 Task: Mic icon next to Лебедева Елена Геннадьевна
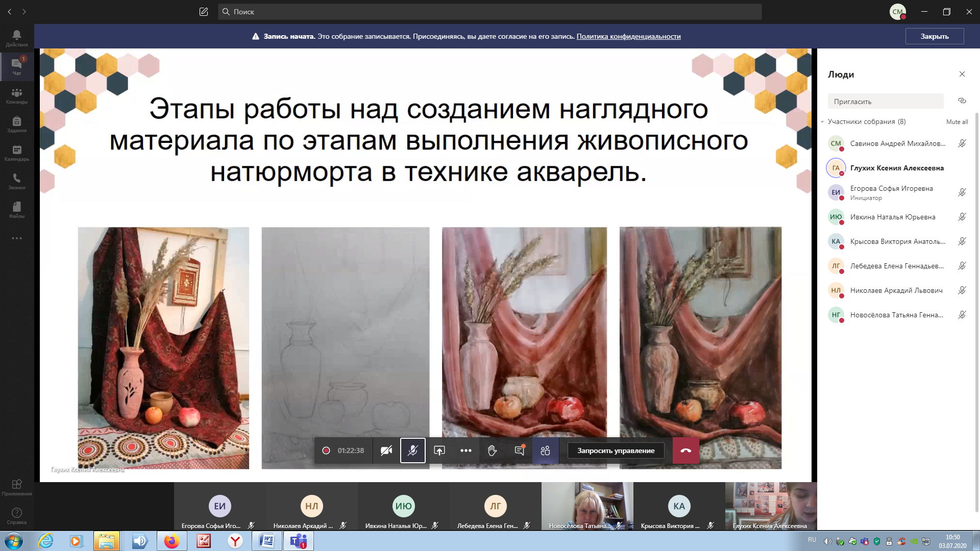click(962, 266)
